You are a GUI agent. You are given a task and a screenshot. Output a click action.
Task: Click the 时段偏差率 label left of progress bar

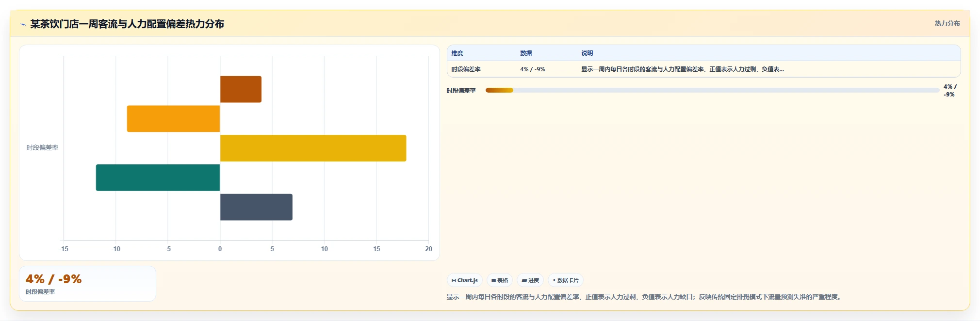(x=461, y=91)
